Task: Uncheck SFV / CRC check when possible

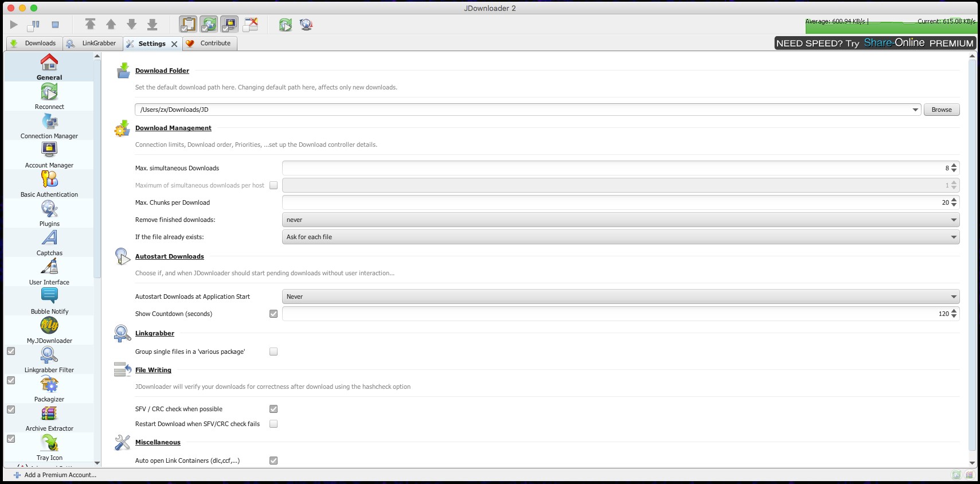Action: [x=274, y=409]
